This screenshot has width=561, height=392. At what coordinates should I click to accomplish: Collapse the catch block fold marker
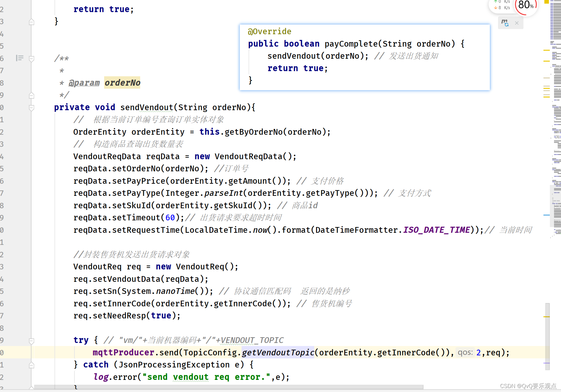[x=31, y=365]
